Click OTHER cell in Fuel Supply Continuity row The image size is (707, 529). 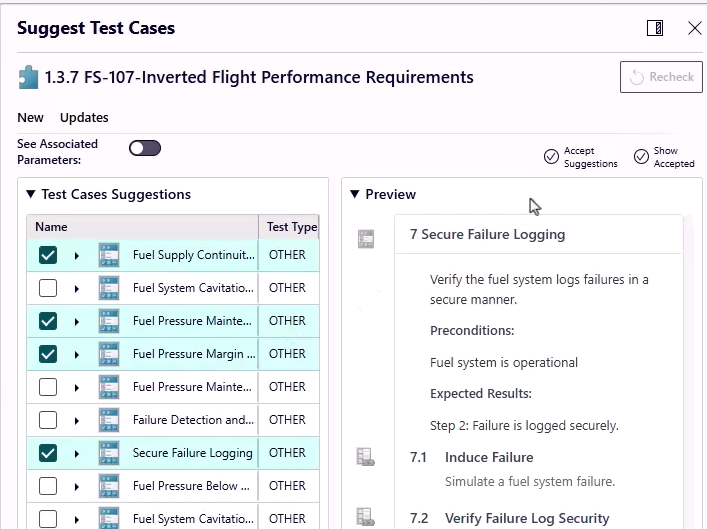[287, 255]
